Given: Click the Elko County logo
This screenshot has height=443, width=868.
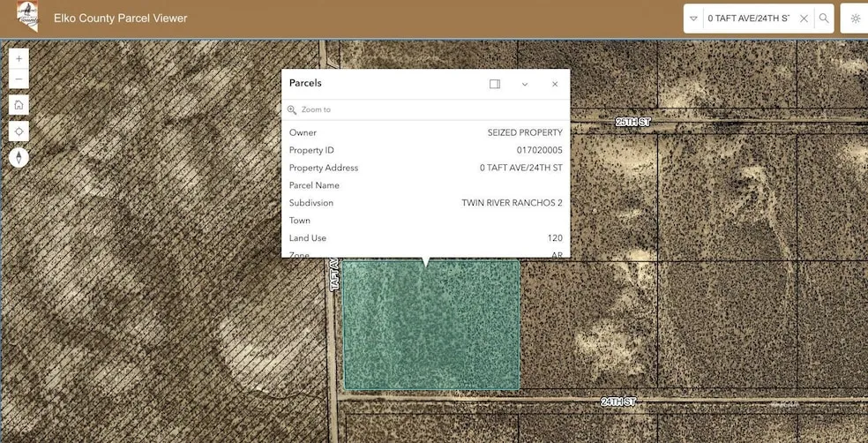Looking at the screenshot, I should pyautogui.click(x=27, y=17).
